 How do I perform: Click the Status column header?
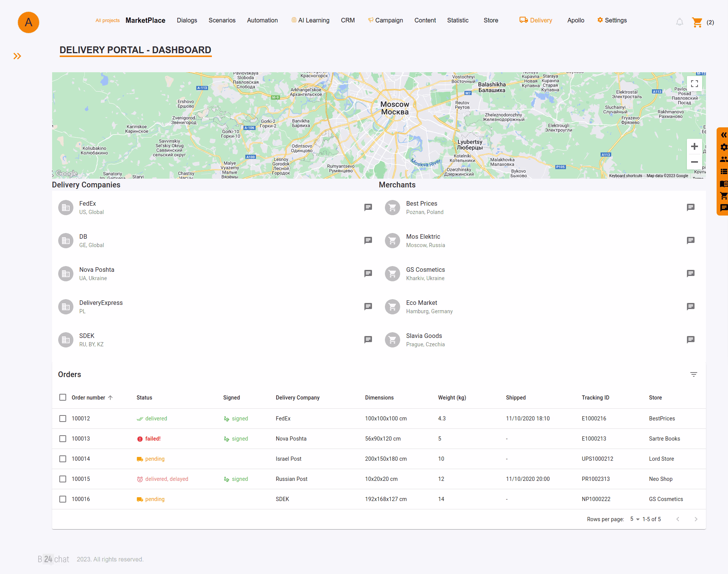(144, 398)
